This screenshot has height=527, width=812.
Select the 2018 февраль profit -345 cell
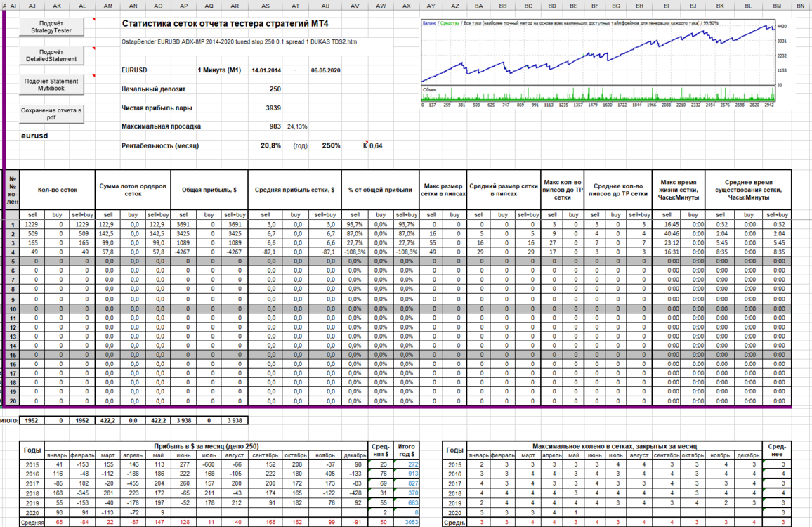tap(82, 493)
